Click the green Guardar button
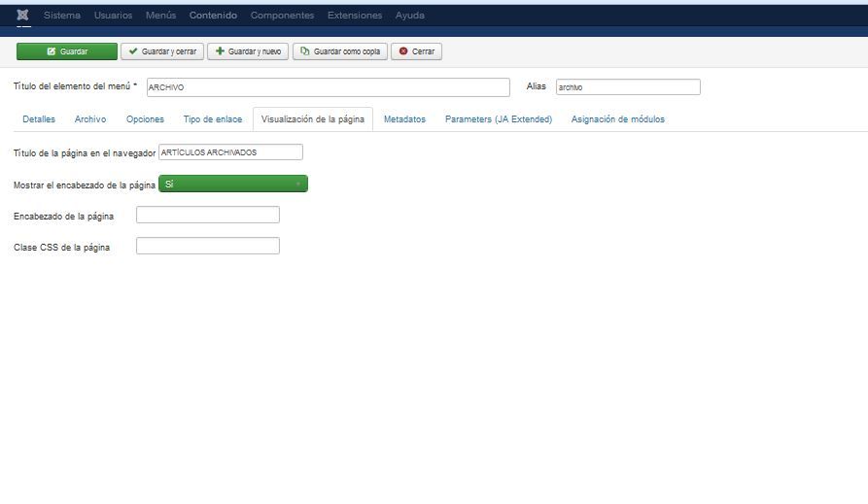The image size is (868, 504). click(67, 51)
